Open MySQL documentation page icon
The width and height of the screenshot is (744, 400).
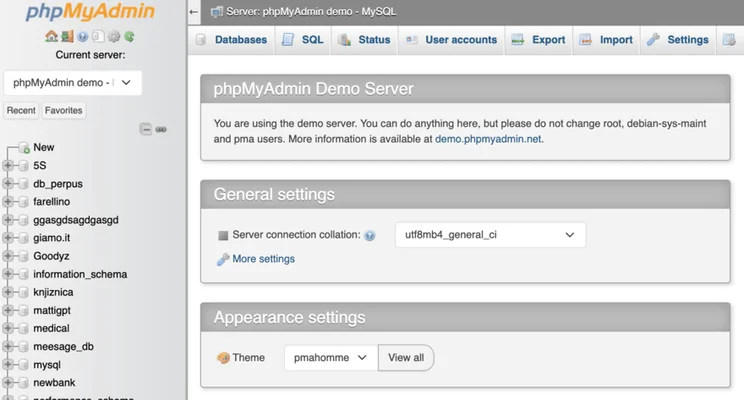coord(98,36)
